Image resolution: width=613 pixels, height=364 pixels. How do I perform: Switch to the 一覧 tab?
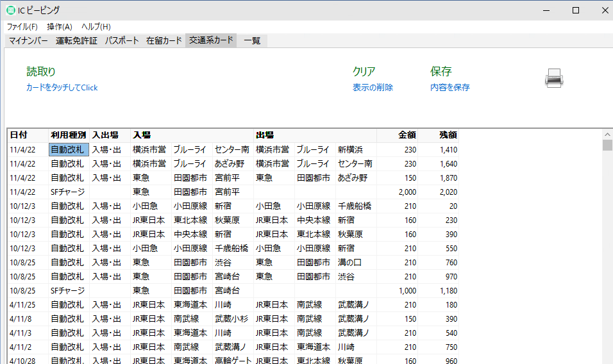coord(252,40)
